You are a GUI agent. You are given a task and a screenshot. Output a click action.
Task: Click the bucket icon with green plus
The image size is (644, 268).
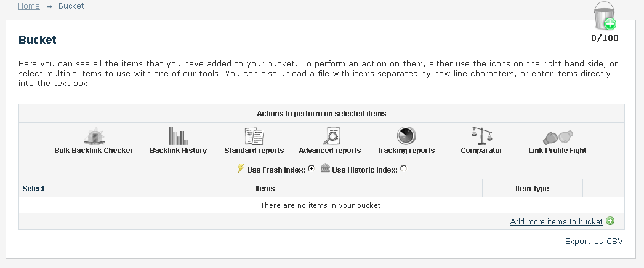tap(605, 15)
